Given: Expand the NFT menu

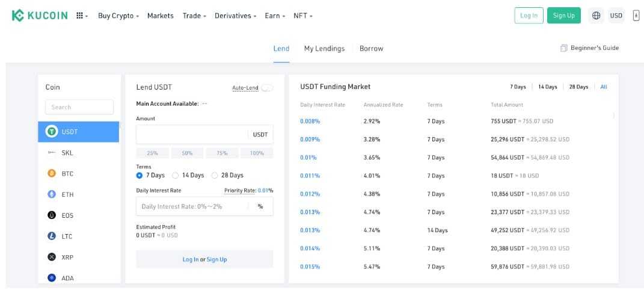Looking at the screenshot, I should tap(302, 16).
